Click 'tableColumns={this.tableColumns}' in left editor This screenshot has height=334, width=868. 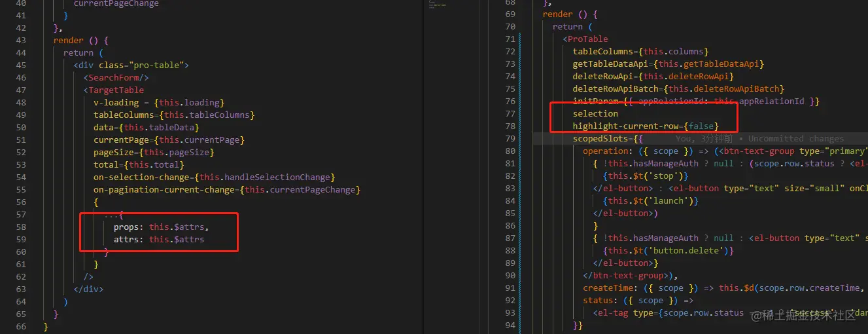click(174, 115)
